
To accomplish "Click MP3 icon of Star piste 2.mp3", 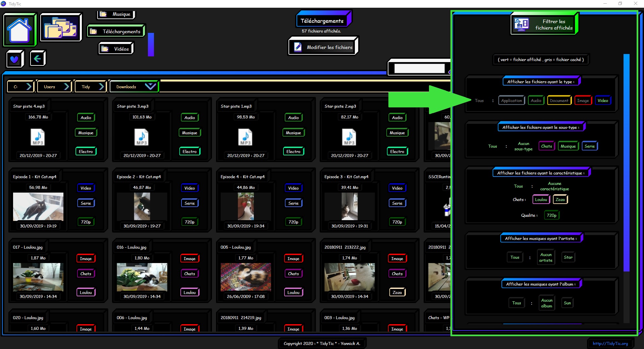I will [349, 137].
